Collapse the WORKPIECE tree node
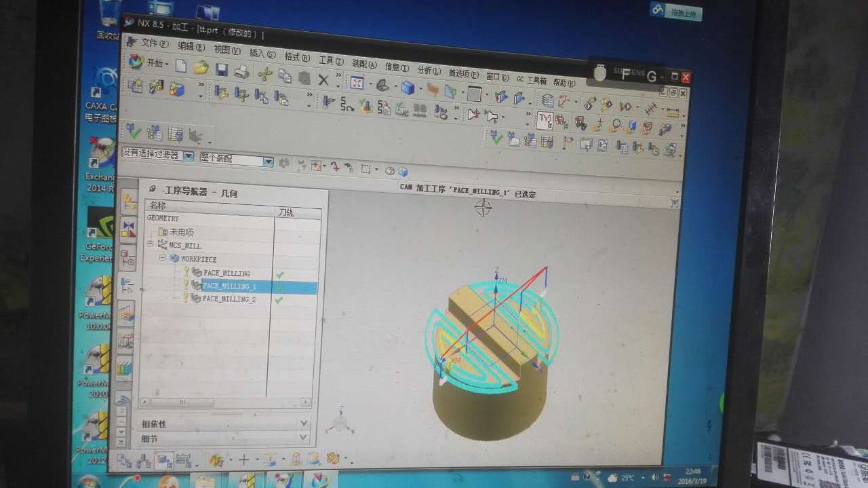Image resolution: width=868 pixels, height=488 pixels. tap(163, 259)
